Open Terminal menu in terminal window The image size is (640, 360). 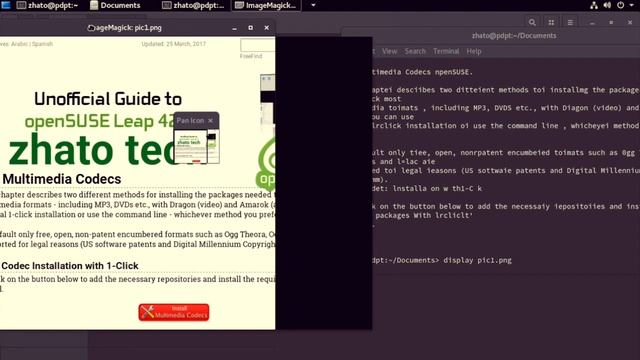pos(446,51)
